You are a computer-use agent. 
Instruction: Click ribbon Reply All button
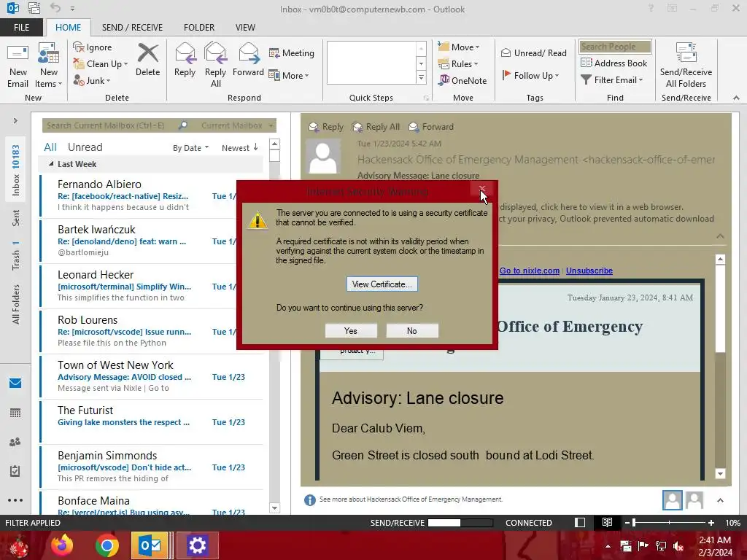(x=215, y=66)
